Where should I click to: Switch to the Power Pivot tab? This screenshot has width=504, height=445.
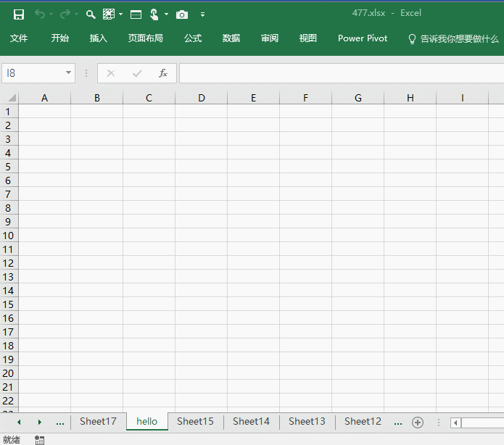pos(363,38)
